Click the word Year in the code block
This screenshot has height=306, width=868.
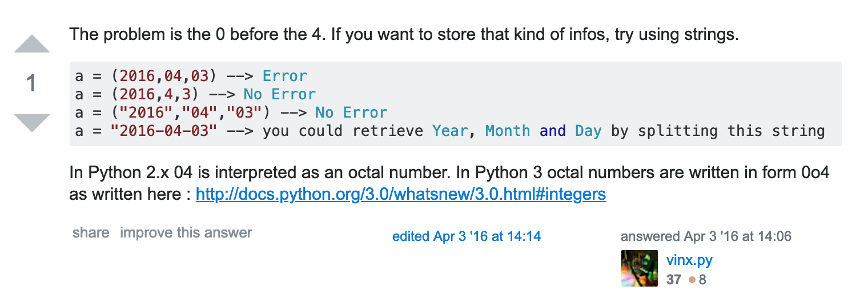point(449,131)
